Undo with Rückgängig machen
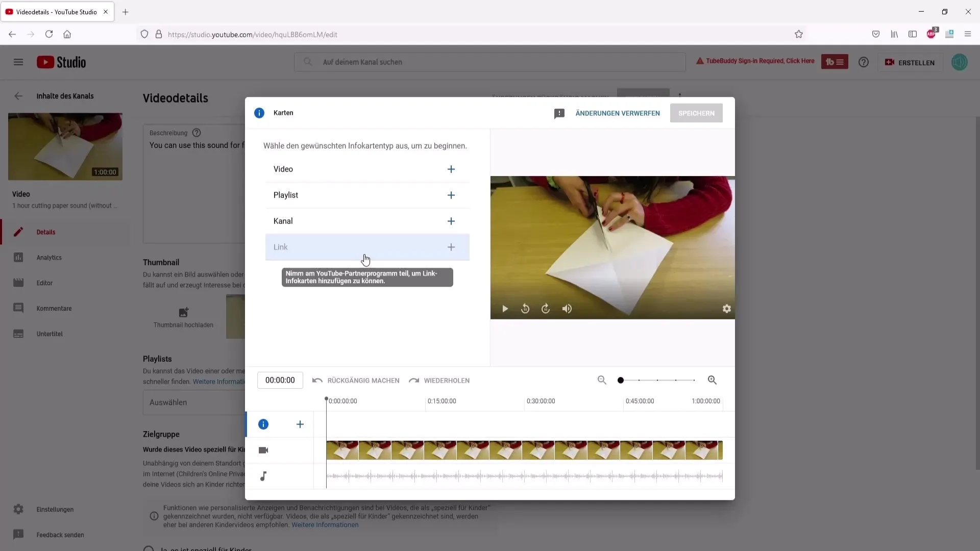The width and height of the screenshot is (980, 551). (356, 381)
